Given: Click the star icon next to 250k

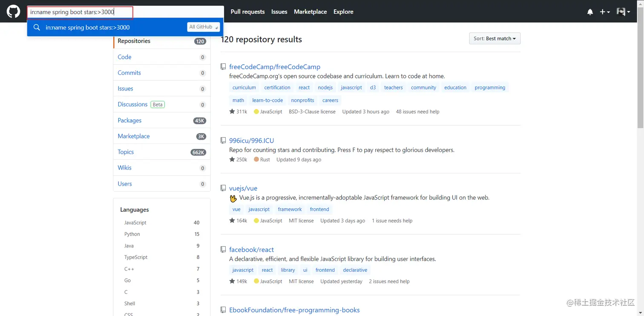Looking at the screenshot, I should tap(232, 160).
